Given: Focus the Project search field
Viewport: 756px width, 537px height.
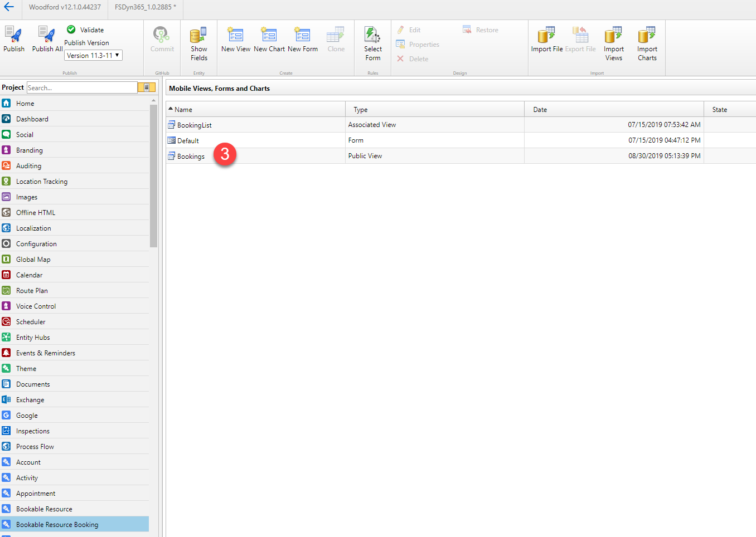Looking at the screenshot, I should click(82, 87).
